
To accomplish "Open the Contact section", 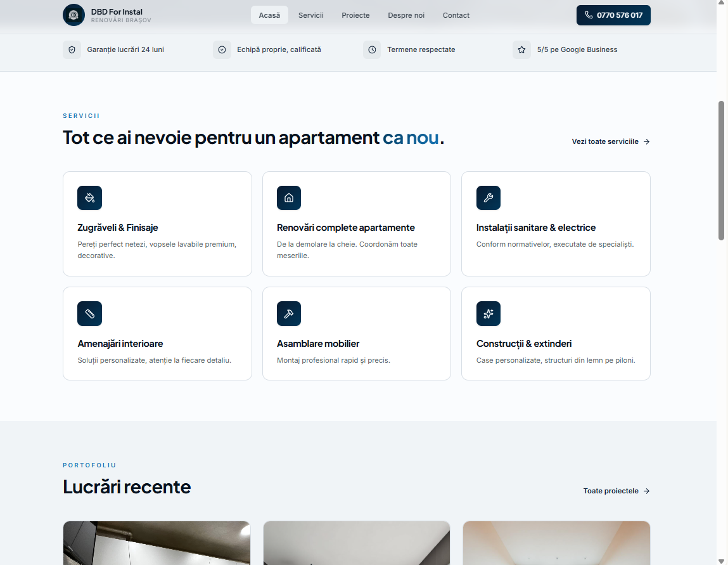I will 456,15.
